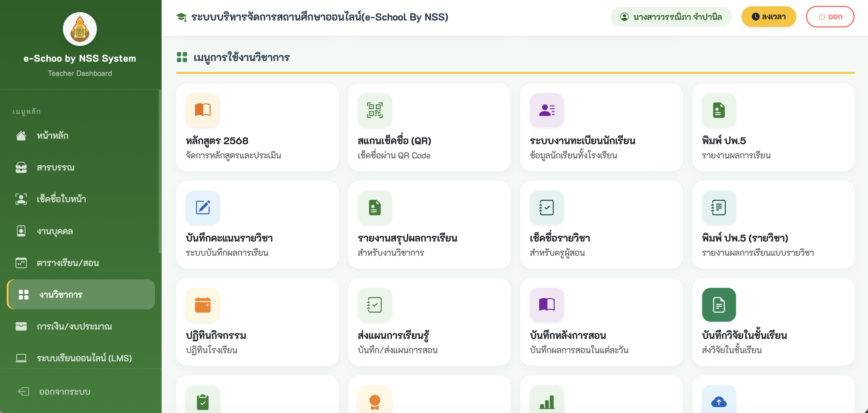Click the home icon beside หน้าหลัก
This screenshot has width=868, height=413.
tap(21, 136)
